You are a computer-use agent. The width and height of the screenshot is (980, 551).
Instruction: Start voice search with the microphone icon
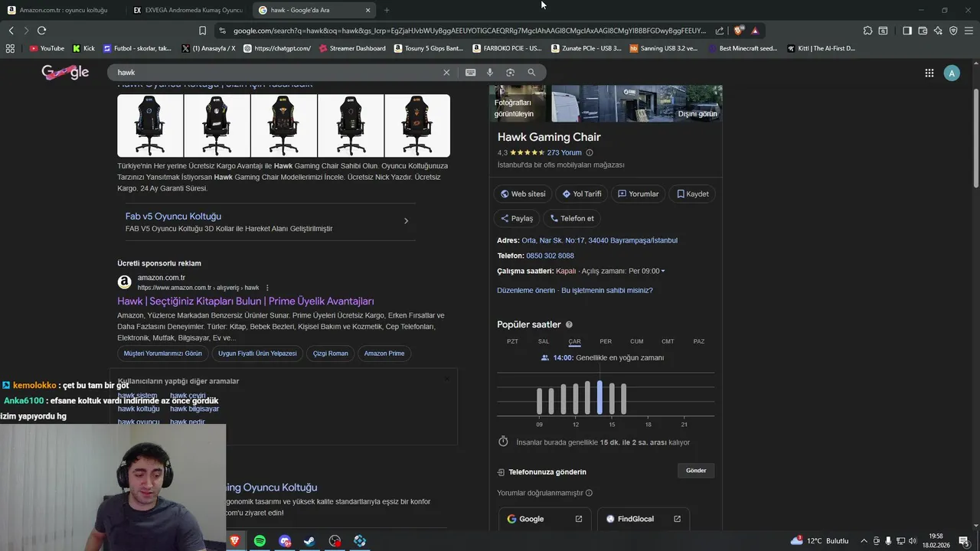tap(490, 72)
